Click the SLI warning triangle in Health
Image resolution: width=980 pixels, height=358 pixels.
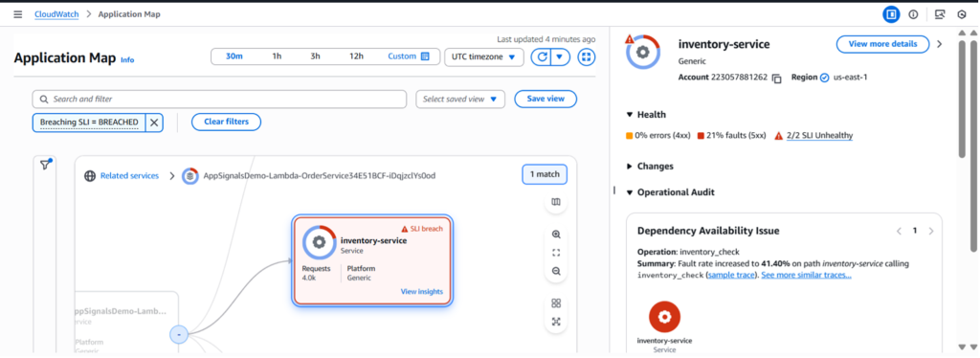click(x=779, y=136)
